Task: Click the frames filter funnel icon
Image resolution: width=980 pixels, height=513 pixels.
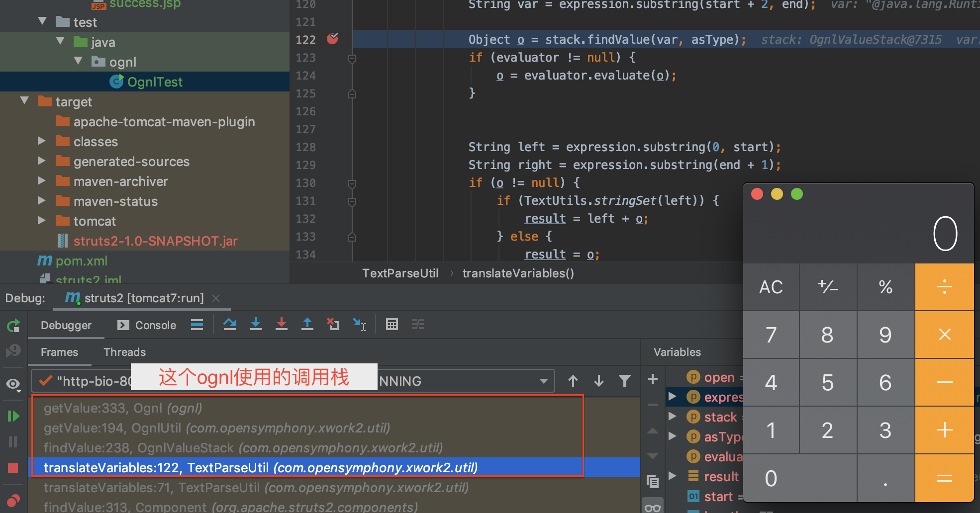Action: [x=625, y=381]
